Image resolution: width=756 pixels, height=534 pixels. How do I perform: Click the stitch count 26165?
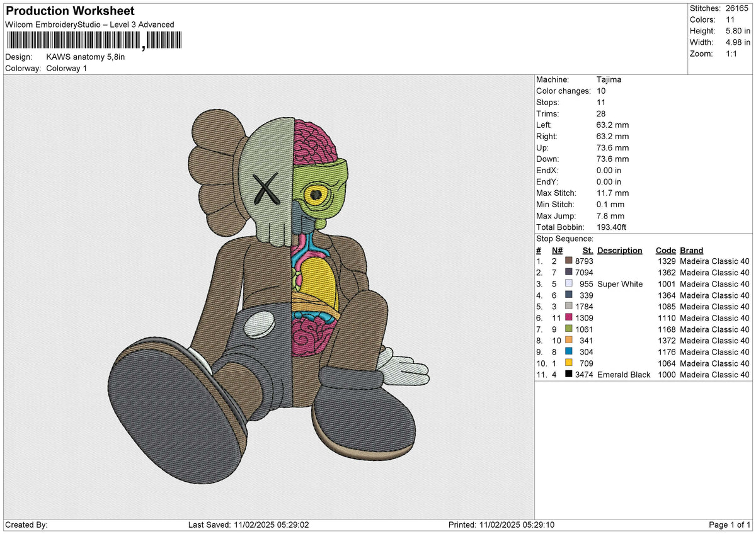pyautogui.click(x=737, y=8)
